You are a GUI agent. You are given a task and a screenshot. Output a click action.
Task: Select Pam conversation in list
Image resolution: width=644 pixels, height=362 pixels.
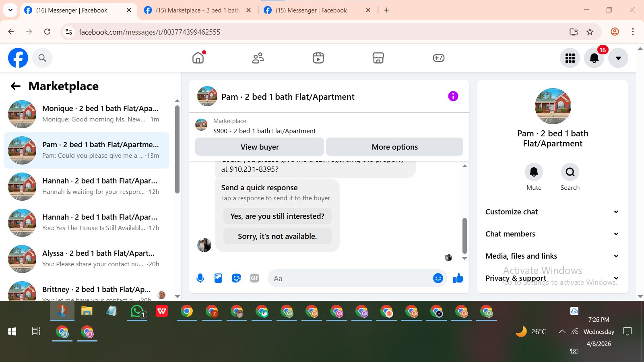(87, 150)
